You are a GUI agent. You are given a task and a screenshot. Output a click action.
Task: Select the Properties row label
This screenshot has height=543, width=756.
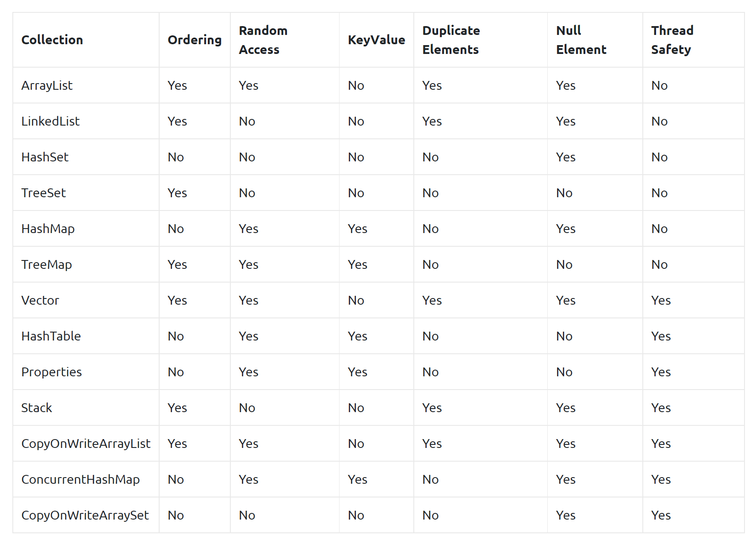(51, 372)
